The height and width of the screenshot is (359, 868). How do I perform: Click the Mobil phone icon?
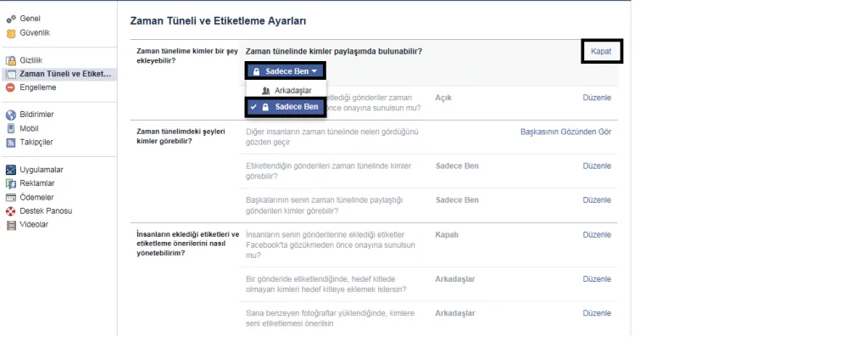pyautogui.click(x=11, y=128)
